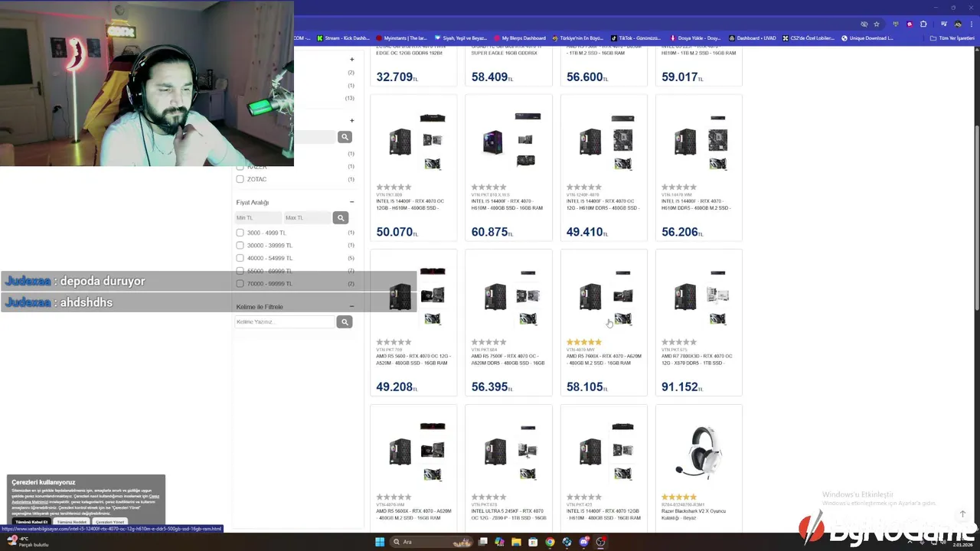Click the 58.409 TL price at top
Image resolution: width=980 pixels, height=551 pixels.
coord(492,77)
